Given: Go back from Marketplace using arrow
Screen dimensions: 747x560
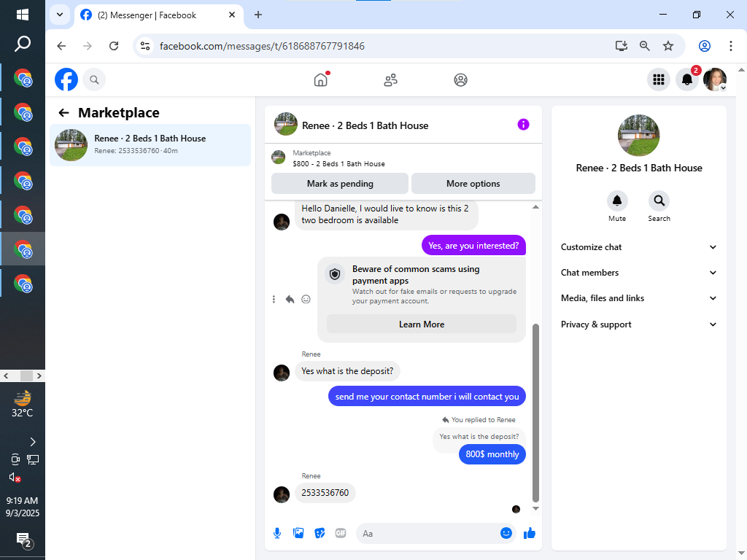Looking at the screenshot, I should click(x=64, y=113).
